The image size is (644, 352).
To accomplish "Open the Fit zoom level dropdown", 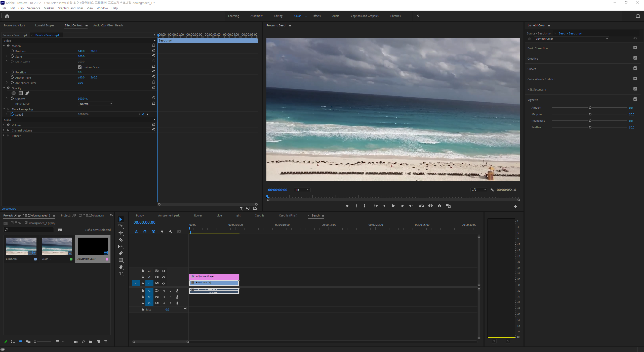I will point(302,190).
